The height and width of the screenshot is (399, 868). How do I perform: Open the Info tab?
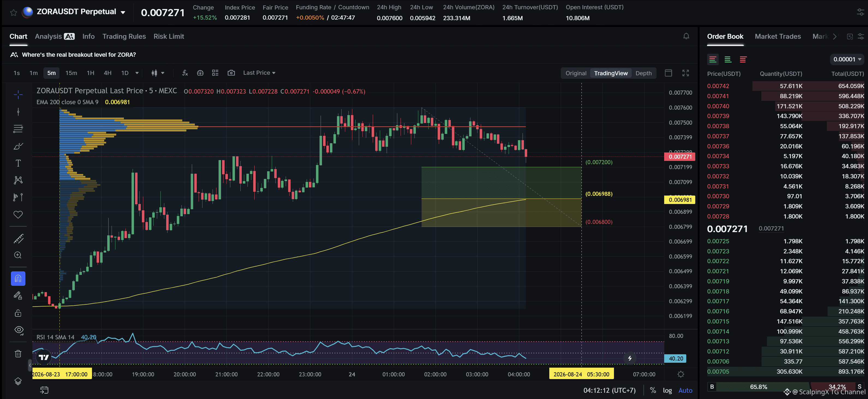88,36
